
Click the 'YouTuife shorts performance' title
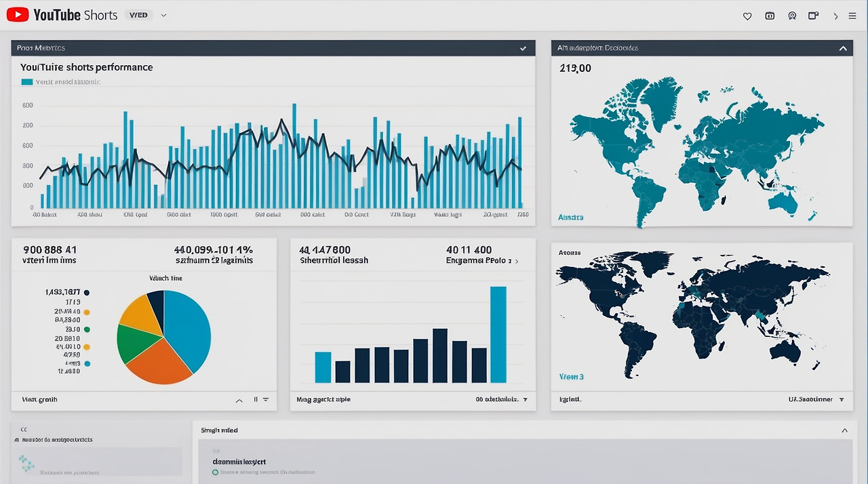87,67
